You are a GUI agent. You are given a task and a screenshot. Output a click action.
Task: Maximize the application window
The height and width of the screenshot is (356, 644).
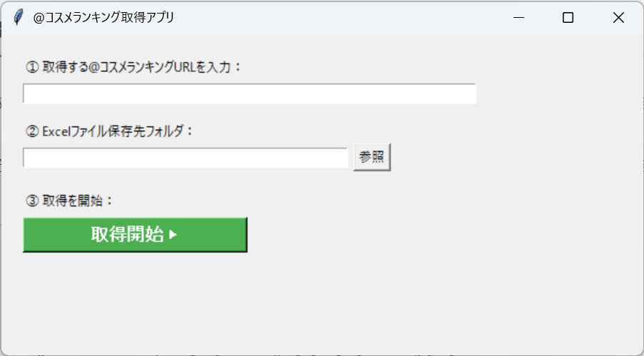coord(568,18)
